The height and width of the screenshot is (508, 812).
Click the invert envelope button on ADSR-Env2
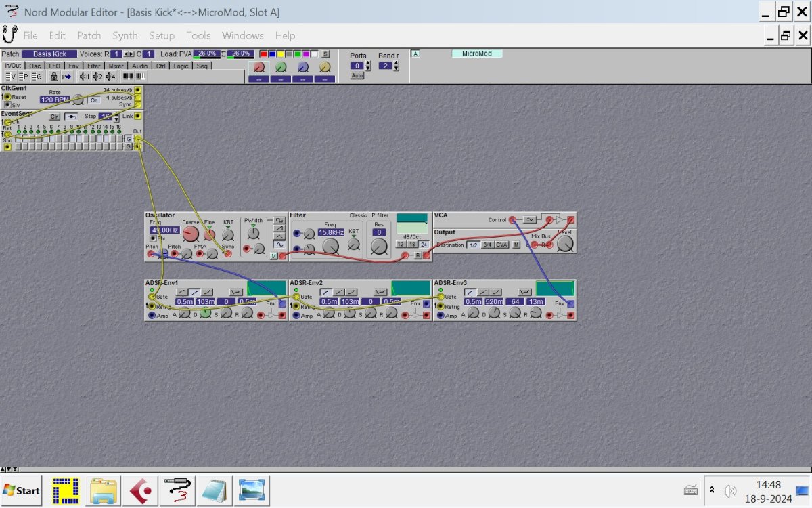click(x=380, y=292)
